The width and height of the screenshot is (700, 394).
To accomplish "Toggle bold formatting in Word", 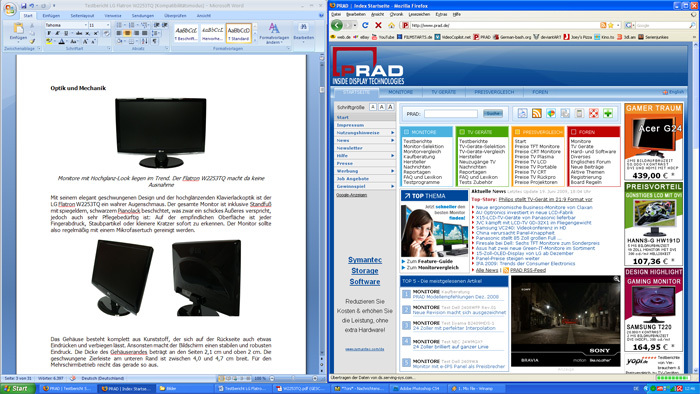I will [x=49, y=33].
